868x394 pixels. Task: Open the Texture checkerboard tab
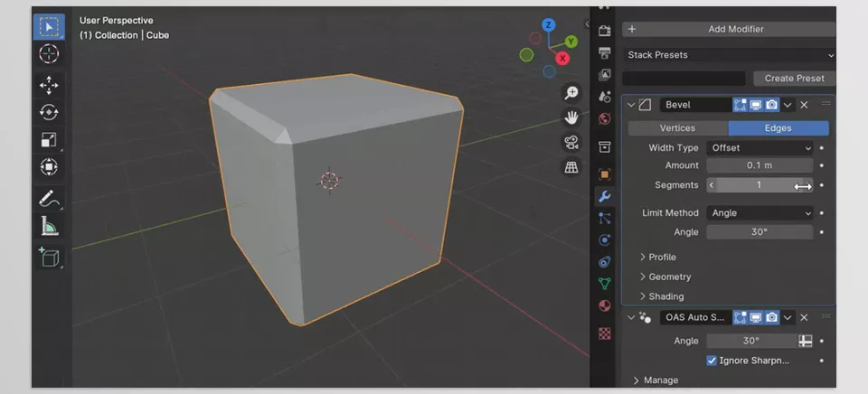[605, 333]
